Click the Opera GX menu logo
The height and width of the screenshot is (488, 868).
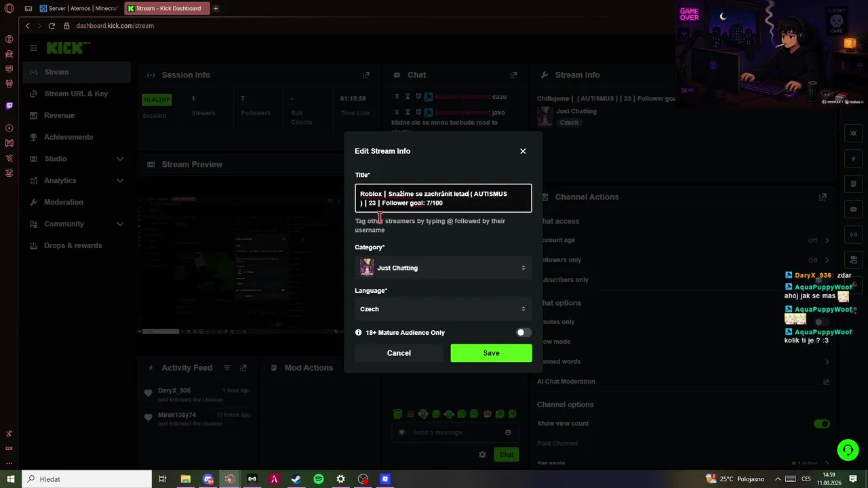click(x=9, y=9)
